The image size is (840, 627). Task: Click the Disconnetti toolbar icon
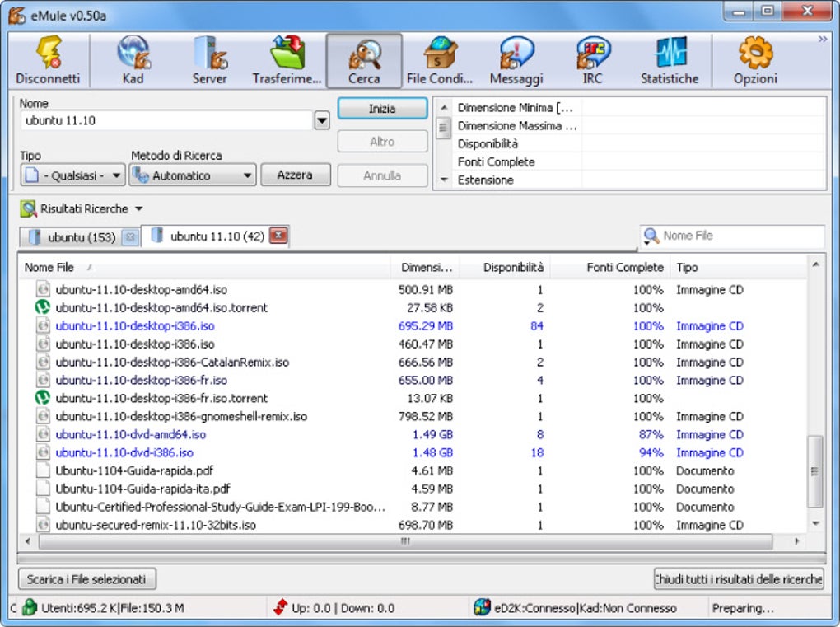coord(49,52)
